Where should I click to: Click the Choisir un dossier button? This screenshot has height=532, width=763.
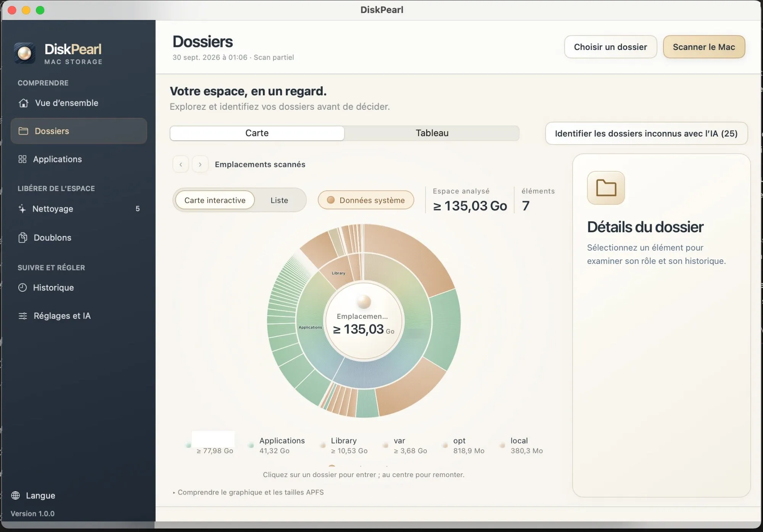610,47
